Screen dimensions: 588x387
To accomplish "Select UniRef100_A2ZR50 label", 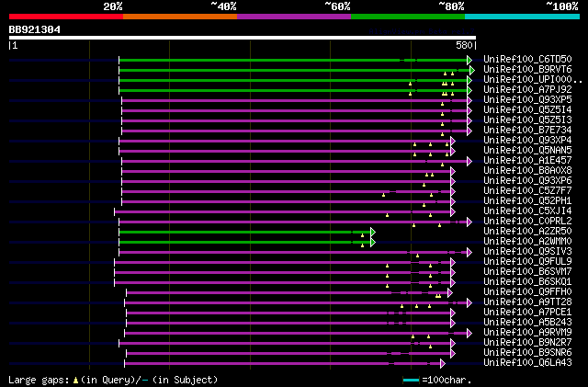I will pyautogui.click(x=527, y=232).
